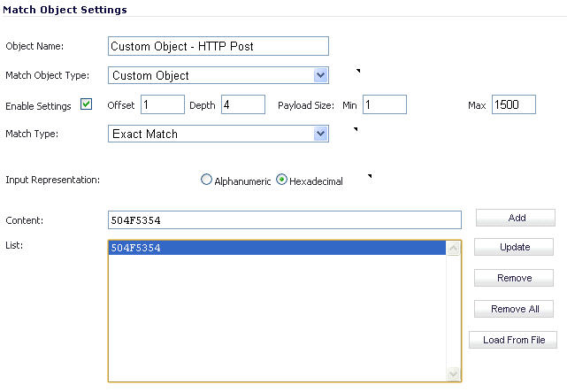Click the Offset input field

tap(163, 104)
